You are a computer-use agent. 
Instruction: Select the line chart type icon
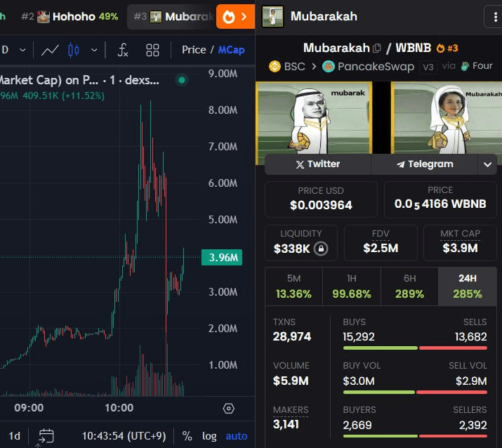pos(50,50)
